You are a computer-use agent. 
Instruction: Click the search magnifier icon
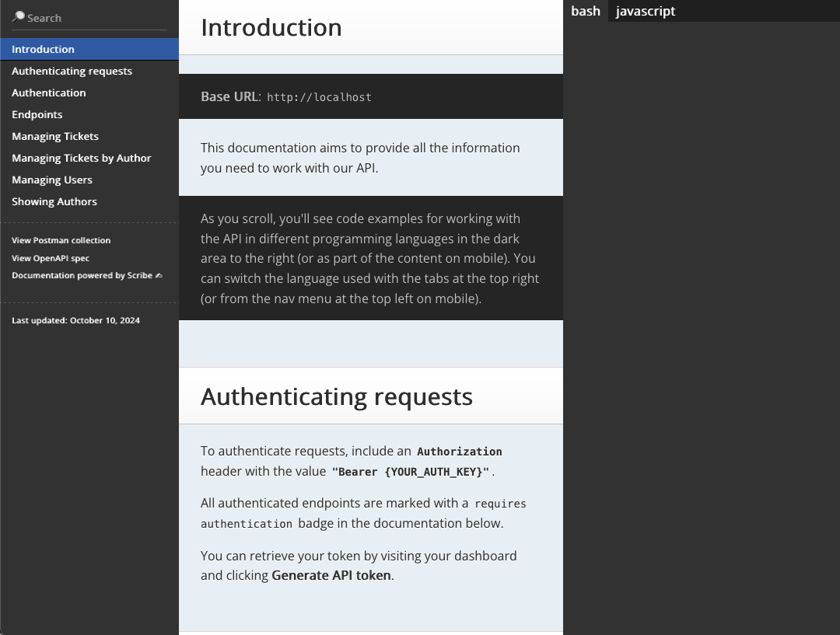click(x=17, y=16)
